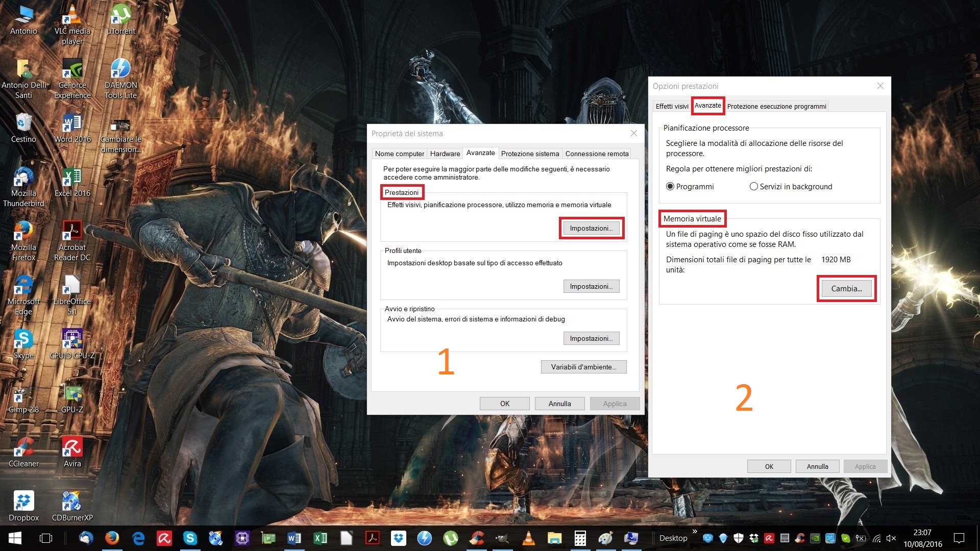Select Microsoft Edge desktop icon
The height and width of the screenshot is (551, 980).
(23, 295)
